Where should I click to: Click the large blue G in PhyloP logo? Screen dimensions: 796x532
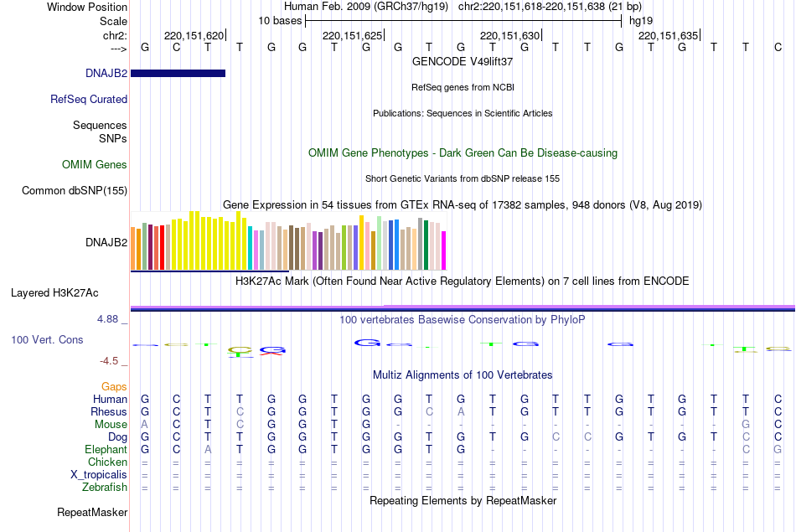[x=367, y=343]
